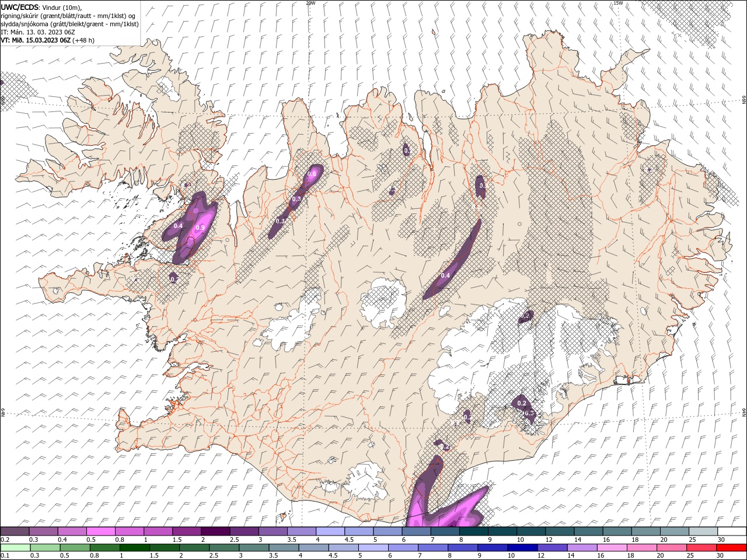Click the 20W longitude label at the top
Image resolution: width=747 pixels, height=560 pixels.
pyautogui.click(x=310, y=3)
